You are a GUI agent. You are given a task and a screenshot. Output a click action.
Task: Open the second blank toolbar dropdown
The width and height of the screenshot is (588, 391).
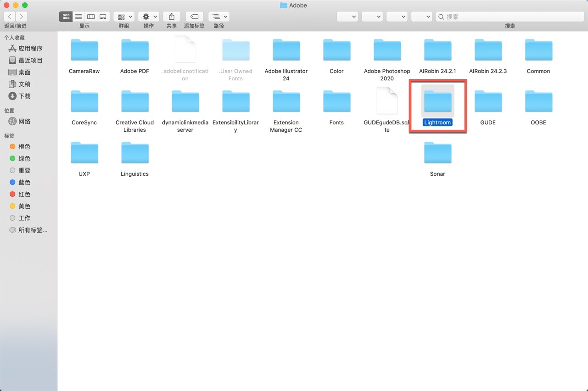click(x=372, y=17)
